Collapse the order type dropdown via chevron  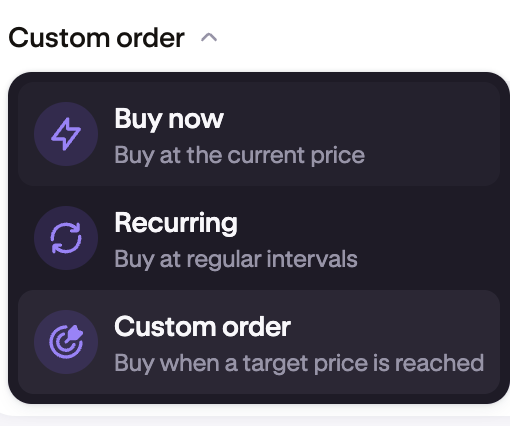click(x=209, y=38)
